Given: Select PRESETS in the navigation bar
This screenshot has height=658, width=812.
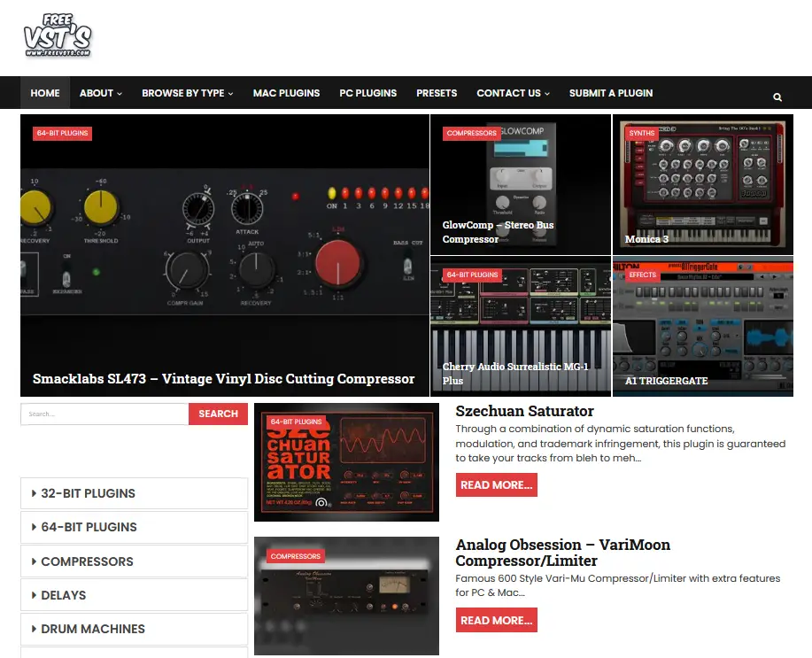Looking at the screenshot, I should (437, 93).
